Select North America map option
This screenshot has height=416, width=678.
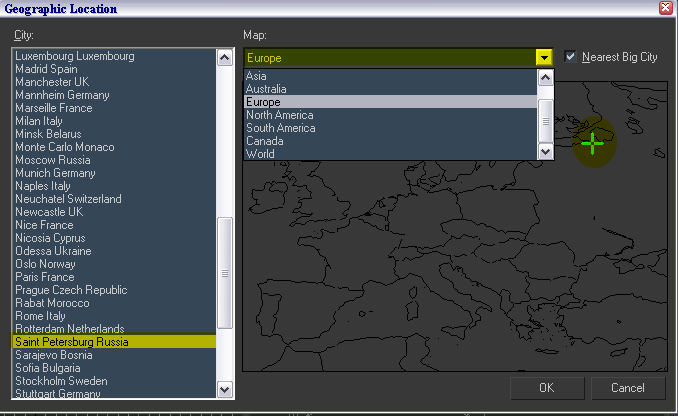[x=279, y=115]
